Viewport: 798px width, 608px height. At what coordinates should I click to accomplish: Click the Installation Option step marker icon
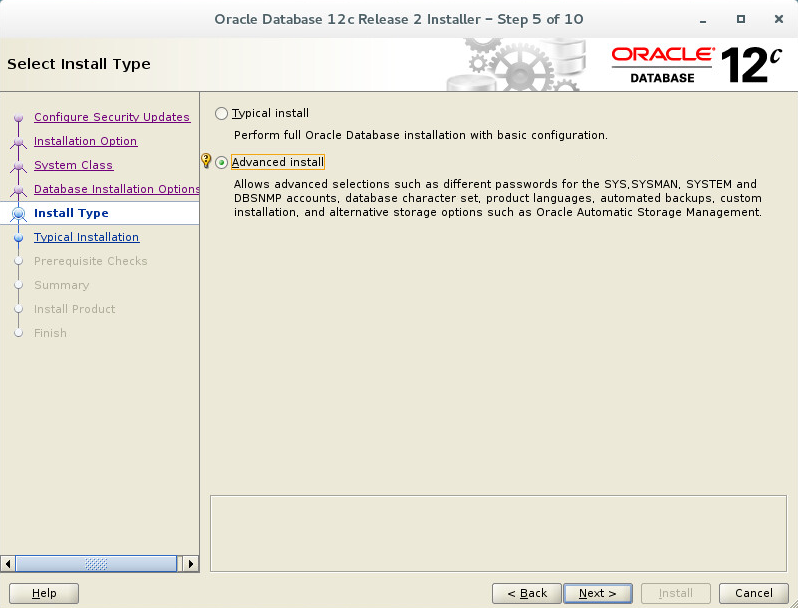[19, 142]
